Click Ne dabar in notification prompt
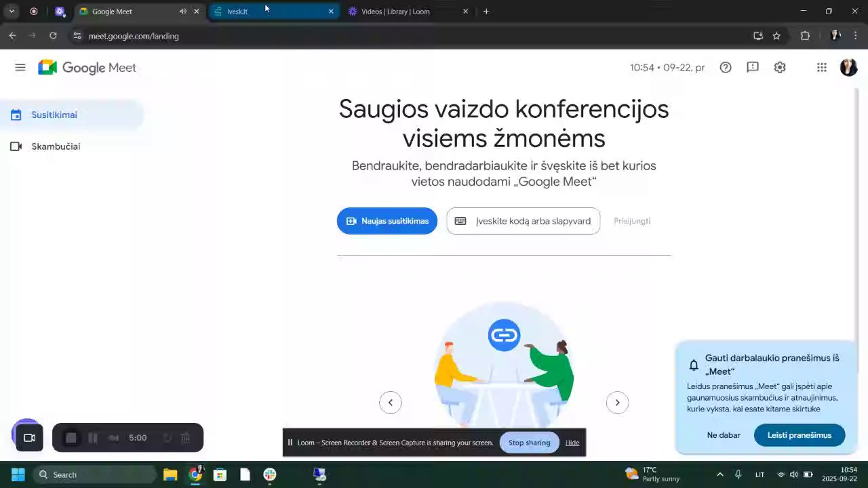 [724, 435]
